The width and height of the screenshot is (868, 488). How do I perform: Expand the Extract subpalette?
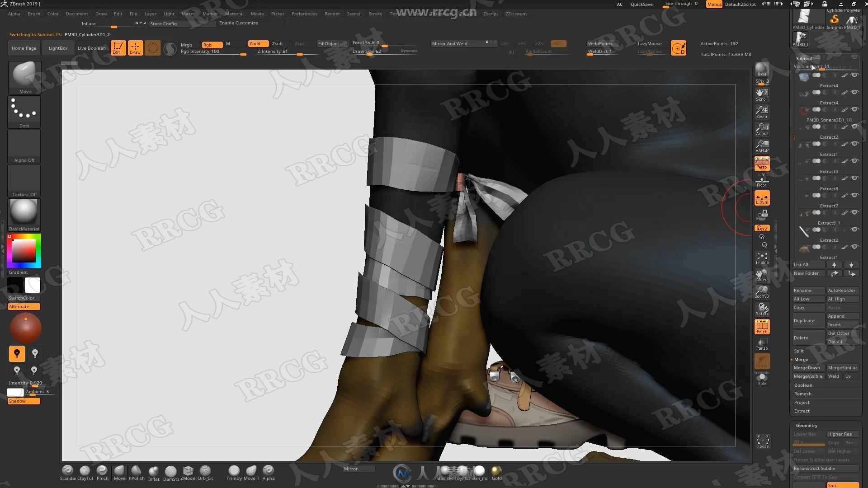[x=802, y=411]
